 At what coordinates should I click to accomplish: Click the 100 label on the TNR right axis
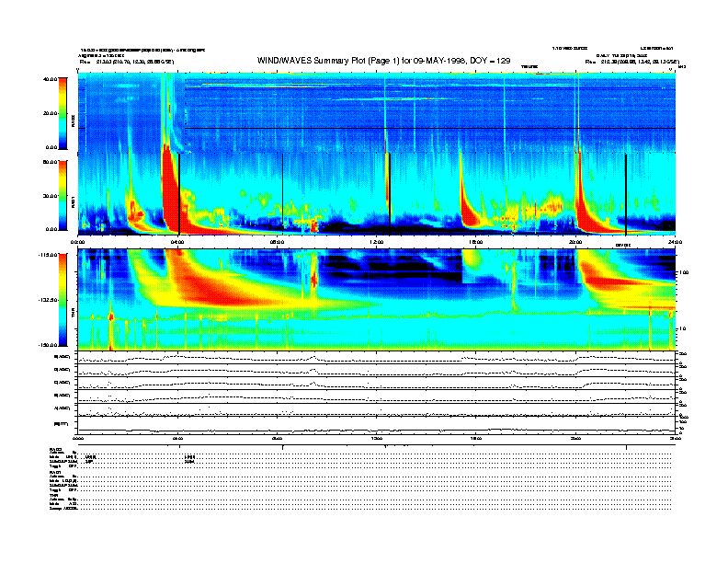[684, 272]
